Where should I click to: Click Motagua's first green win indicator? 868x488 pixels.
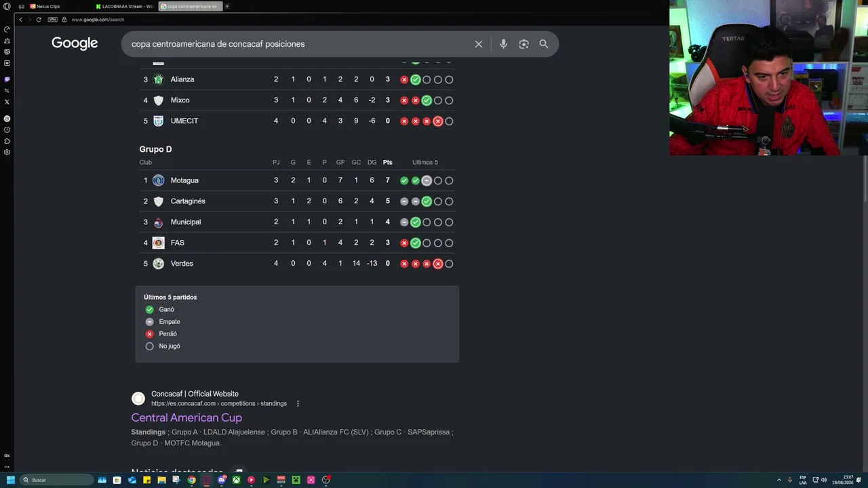pos(404,181)
